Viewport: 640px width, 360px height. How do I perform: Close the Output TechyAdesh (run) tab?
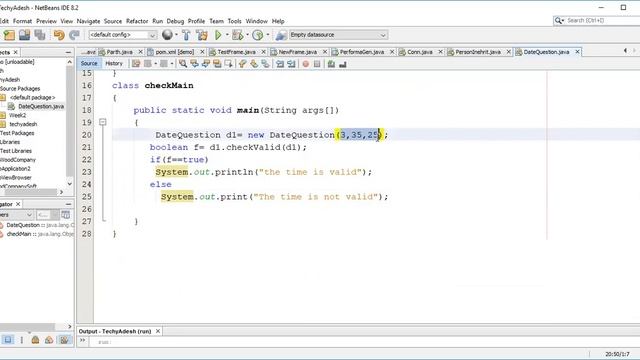tap(158, 331)
